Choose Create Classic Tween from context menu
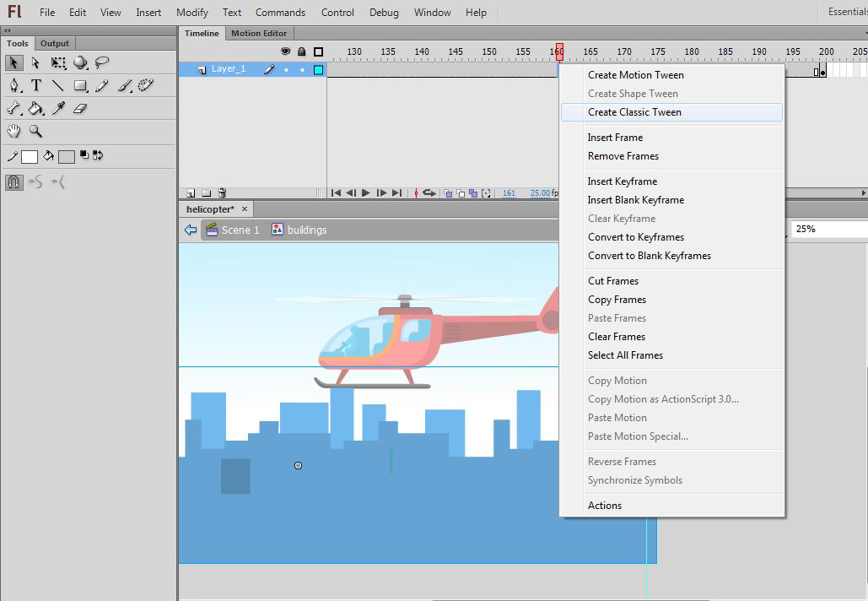Screen dimensions: 868x601 (x=634, y=112)
